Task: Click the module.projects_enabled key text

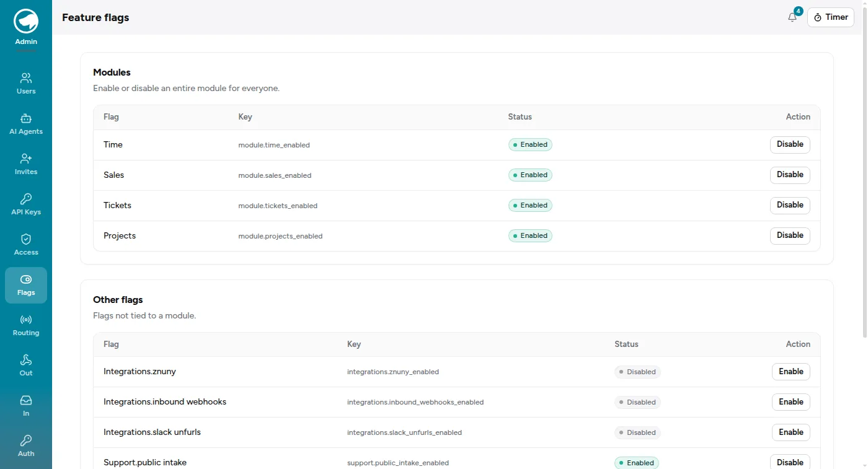Action: [x=280, y=236]
